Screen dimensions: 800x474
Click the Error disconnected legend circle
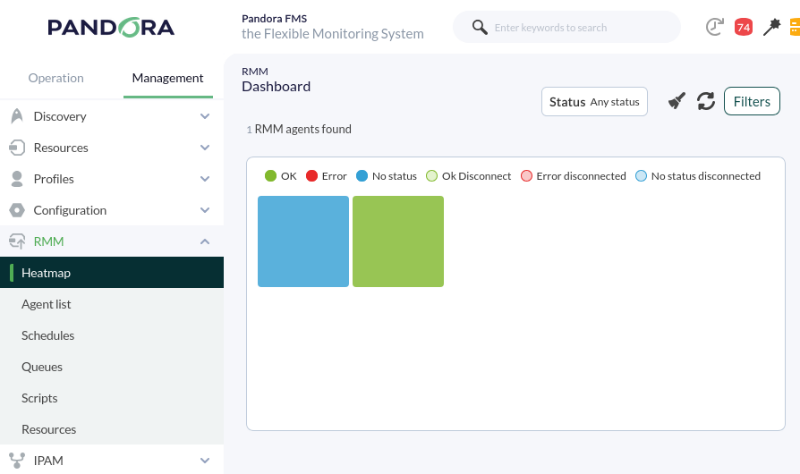point(526,176)
